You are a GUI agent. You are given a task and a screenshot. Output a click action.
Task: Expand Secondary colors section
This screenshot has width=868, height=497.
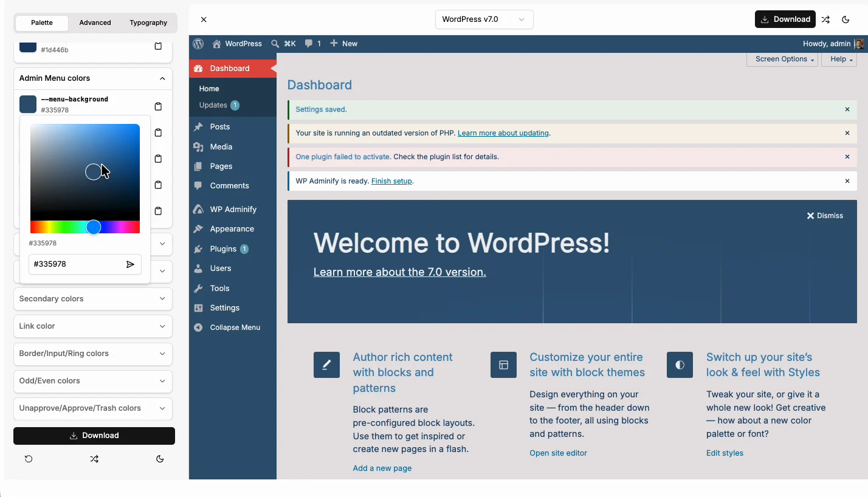tap(93, 299)
